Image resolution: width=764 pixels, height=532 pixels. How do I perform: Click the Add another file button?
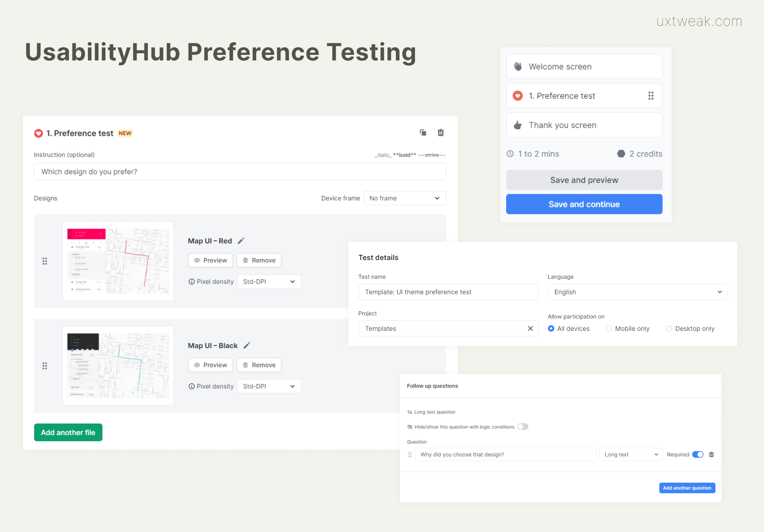(68, 432)
